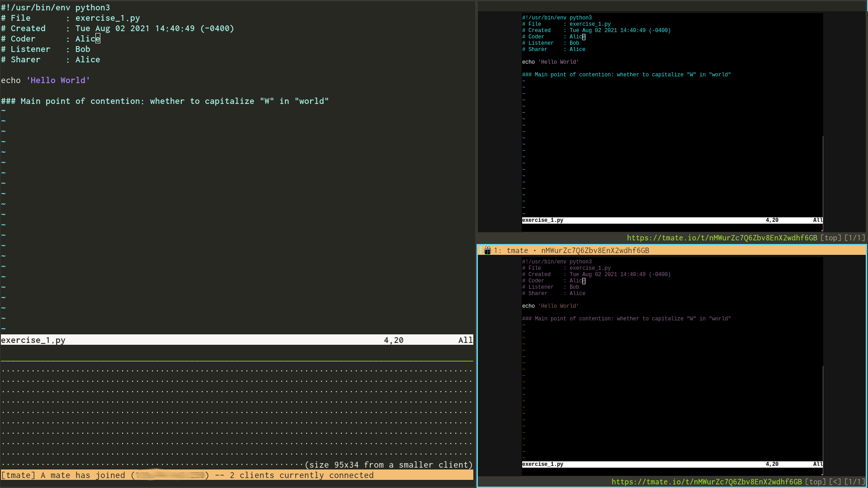Click the exercise_1.py filename in left vim status line
Viewport: 868px width, 488px height.
click(33, 340)
